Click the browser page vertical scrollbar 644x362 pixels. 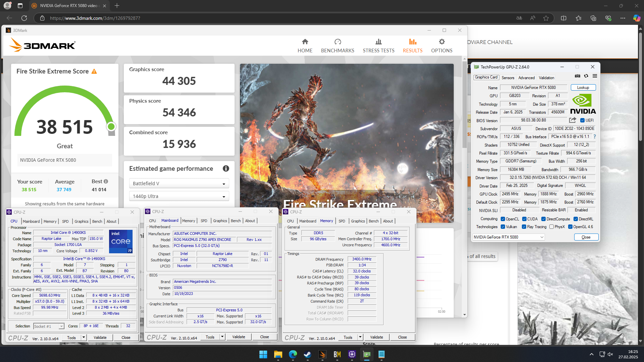coord(641,87)
